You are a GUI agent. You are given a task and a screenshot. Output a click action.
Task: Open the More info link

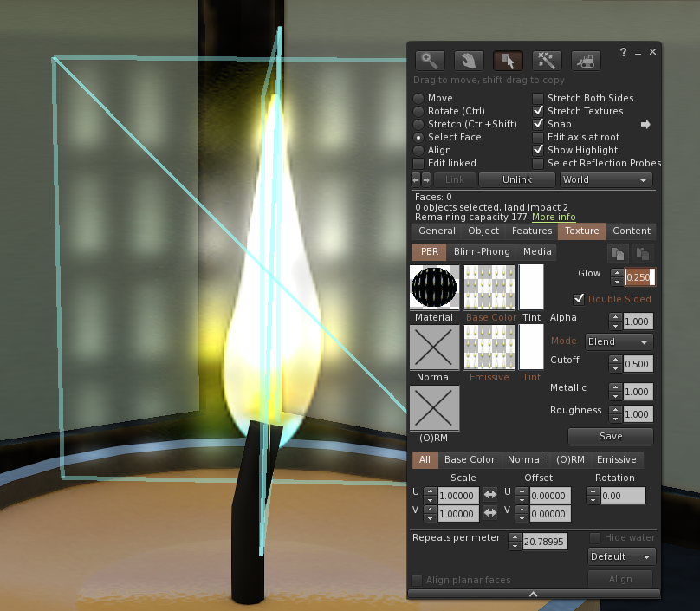pos(554,217)
